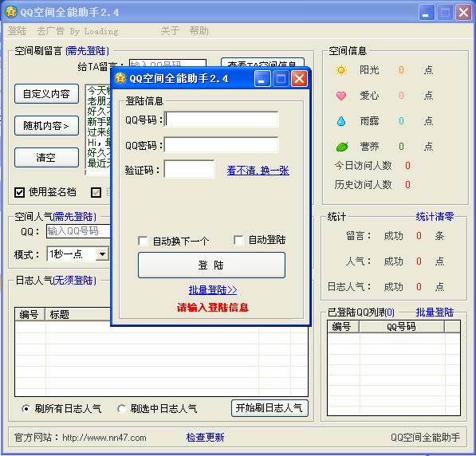Click 看不清, 换一张 captcha link

[258, 171]
